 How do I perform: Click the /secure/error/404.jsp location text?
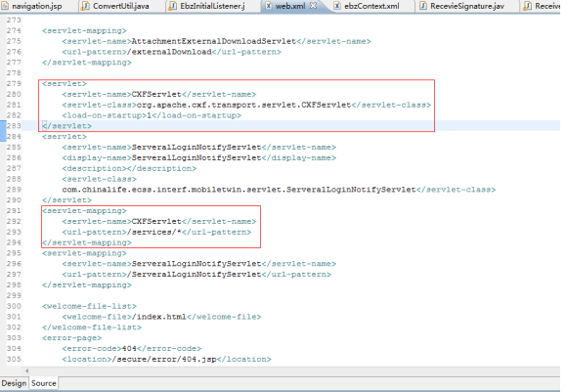[164, 359]
